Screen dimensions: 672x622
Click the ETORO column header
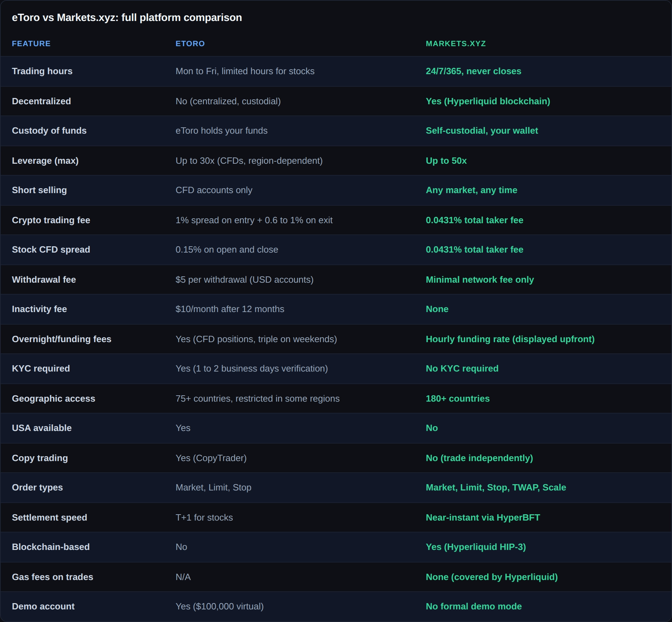point(190,44)
